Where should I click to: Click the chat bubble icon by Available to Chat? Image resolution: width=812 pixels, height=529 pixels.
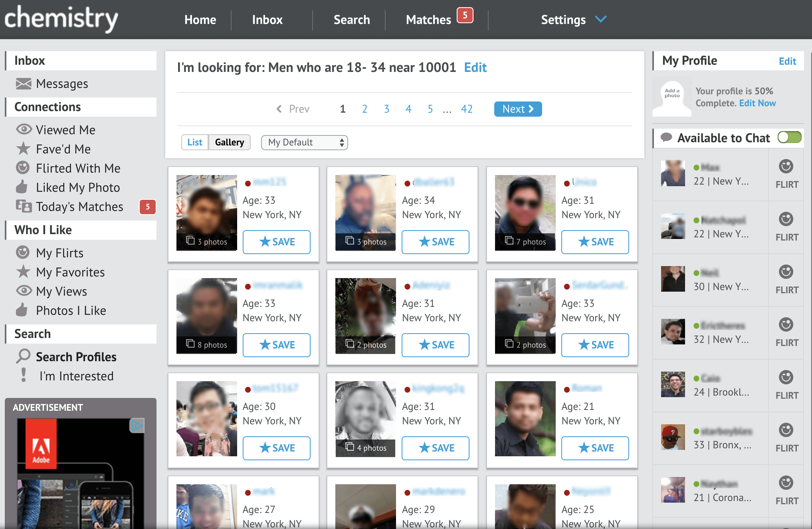pyautogui.click(x=666, y=138)
